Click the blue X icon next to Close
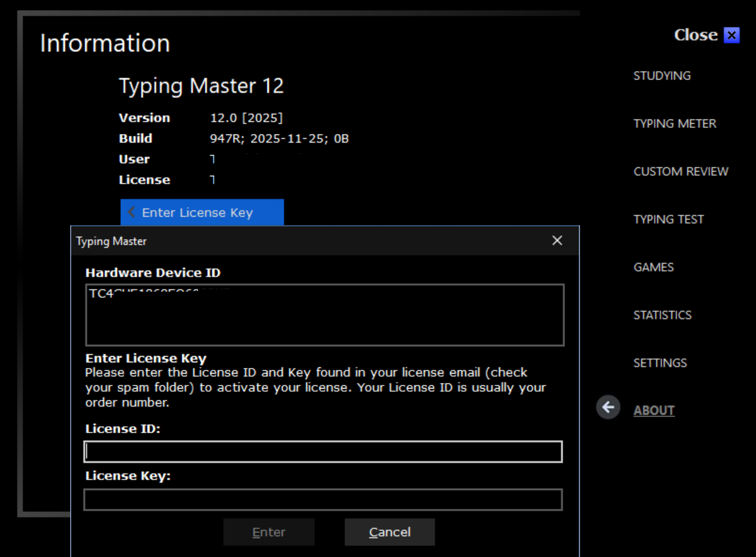 point(731,35)
